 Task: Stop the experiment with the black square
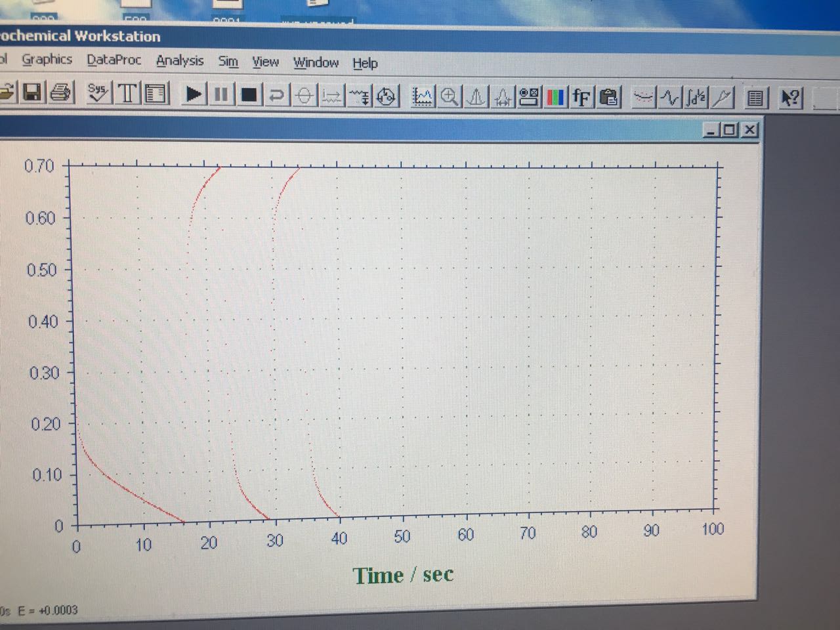click(249, 95)
